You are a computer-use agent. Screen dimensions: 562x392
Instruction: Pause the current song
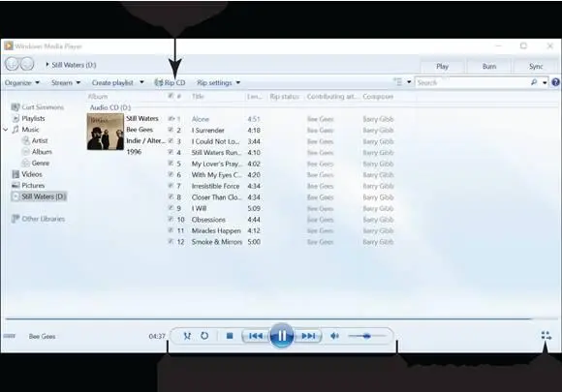(x=281, y=336)
